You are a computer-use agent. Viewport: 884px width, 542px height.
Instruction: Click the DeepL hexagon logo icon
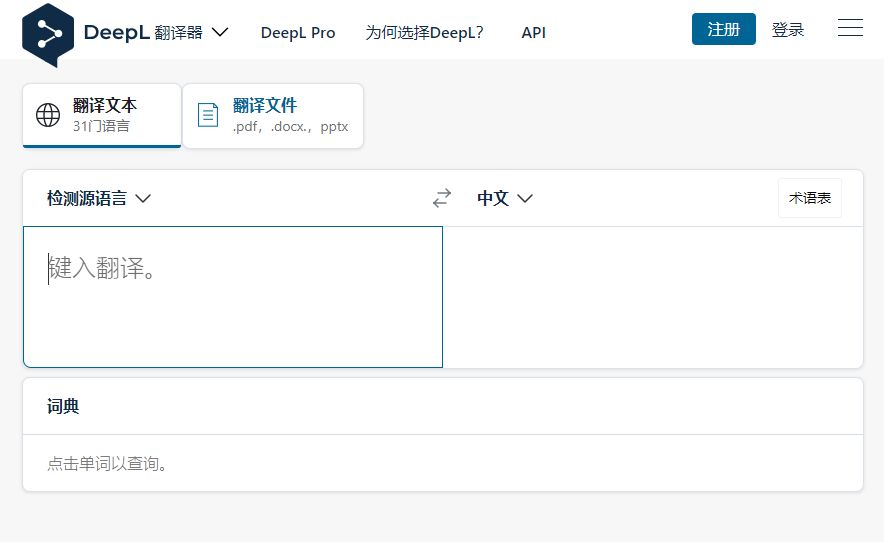[x=48, y=35]
